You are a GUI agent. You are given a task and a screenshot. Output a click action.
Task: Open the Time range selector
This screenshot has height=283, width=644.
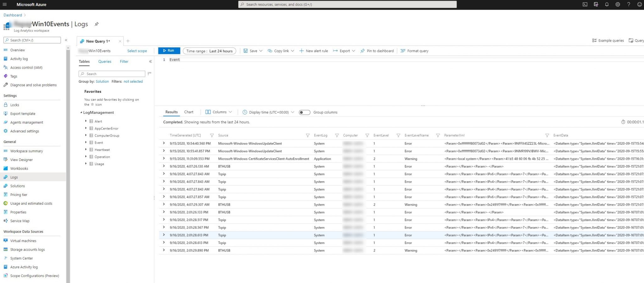[x=209, y=51]
